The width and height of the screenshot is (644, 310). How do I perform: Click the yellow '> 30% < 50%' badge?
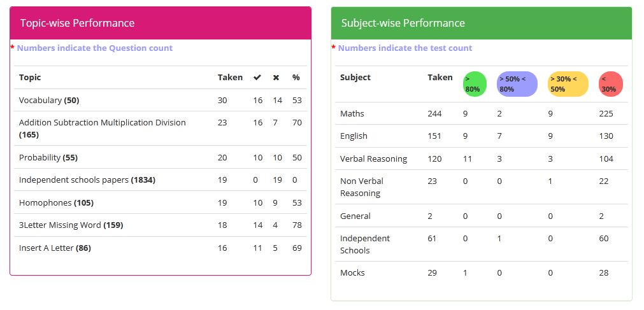[568, 84]
